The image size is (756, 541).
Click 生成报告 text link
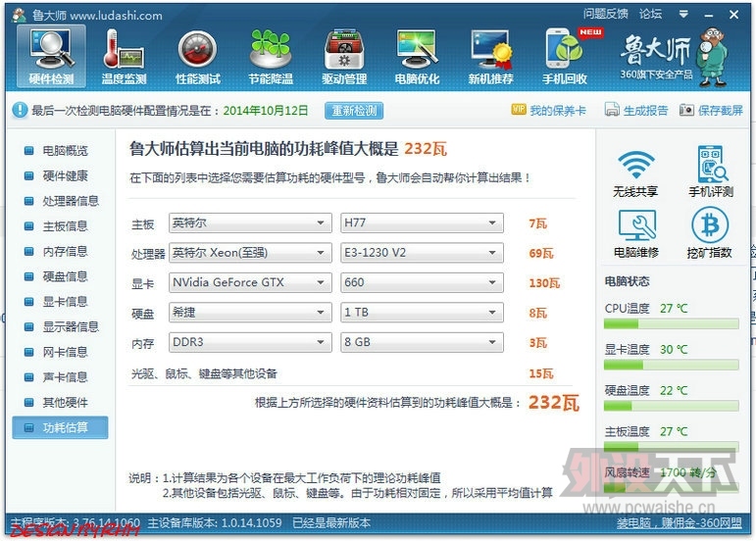[645, 111]
